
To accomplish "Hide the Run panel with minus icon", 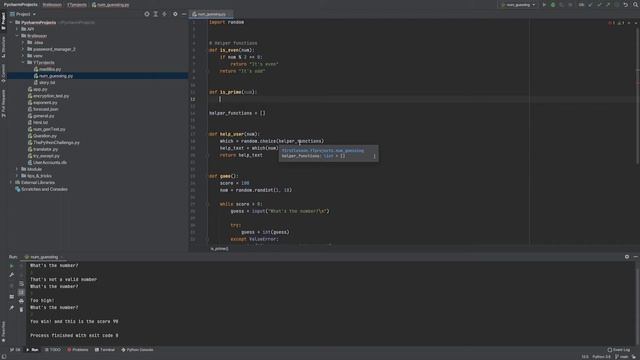I will (636, 257).
